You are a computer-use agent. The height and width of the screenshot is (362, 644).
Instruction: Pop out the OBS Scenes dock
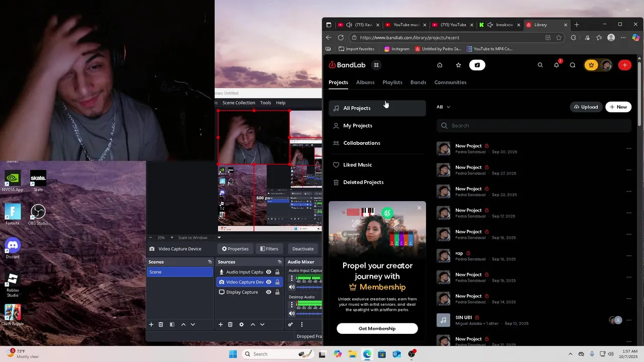pyautogui.click(x=210, y=262)
